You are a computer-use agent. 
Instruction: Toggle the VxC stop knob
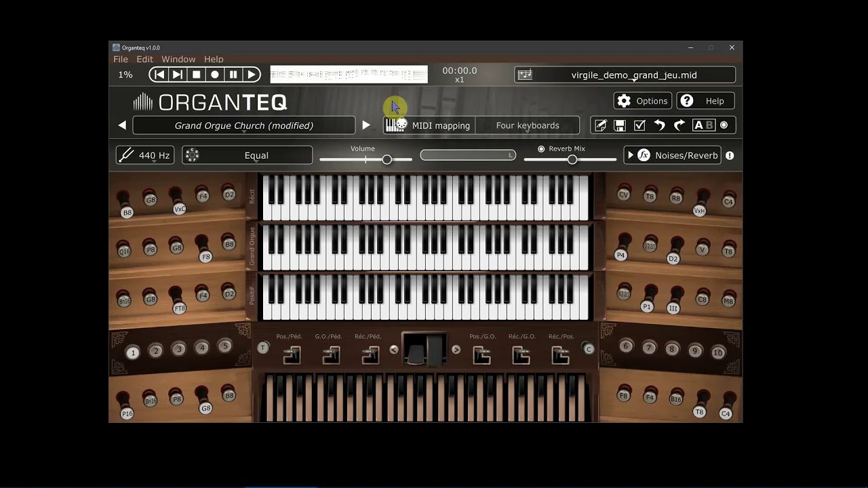tap(179, 207)
